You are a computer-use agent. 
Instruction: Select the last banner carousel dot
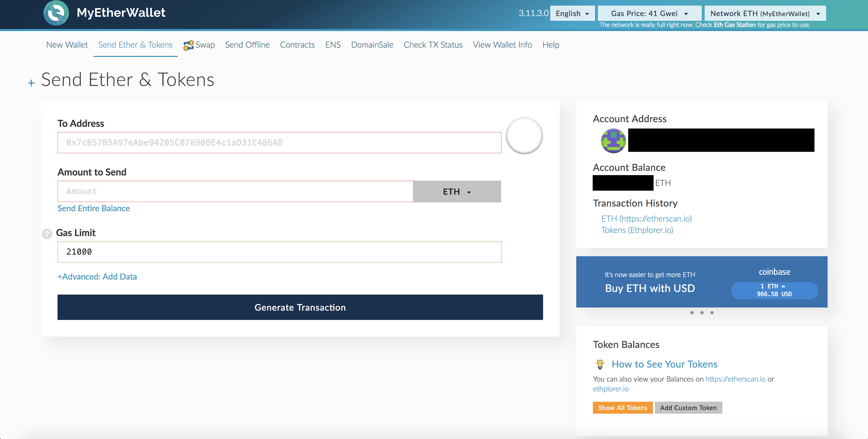712,313
